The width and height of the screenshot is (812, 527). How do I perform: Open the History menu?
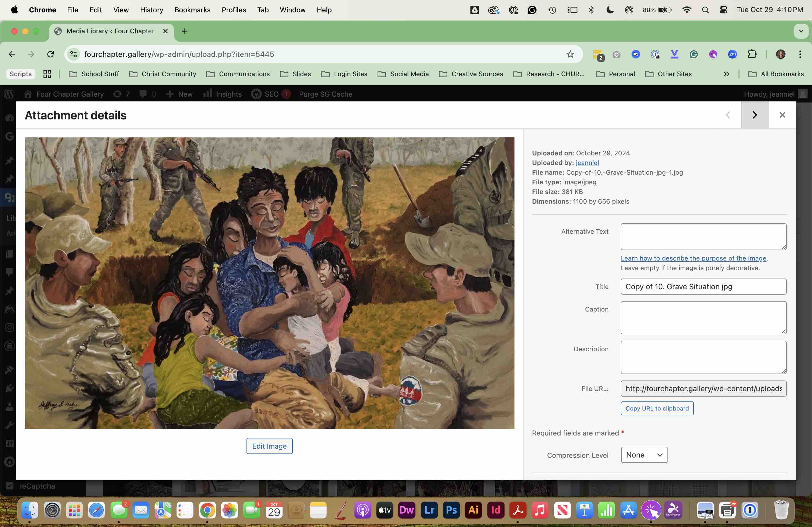click(x=151, y=10)
